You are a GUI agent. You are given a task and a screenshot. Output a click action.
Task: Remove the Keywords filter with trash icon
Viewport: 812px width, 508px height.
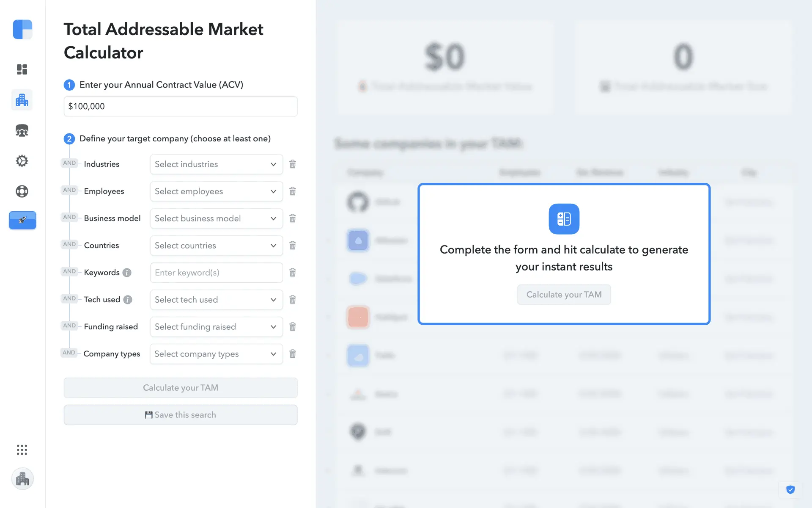click(x=292, y=273)
